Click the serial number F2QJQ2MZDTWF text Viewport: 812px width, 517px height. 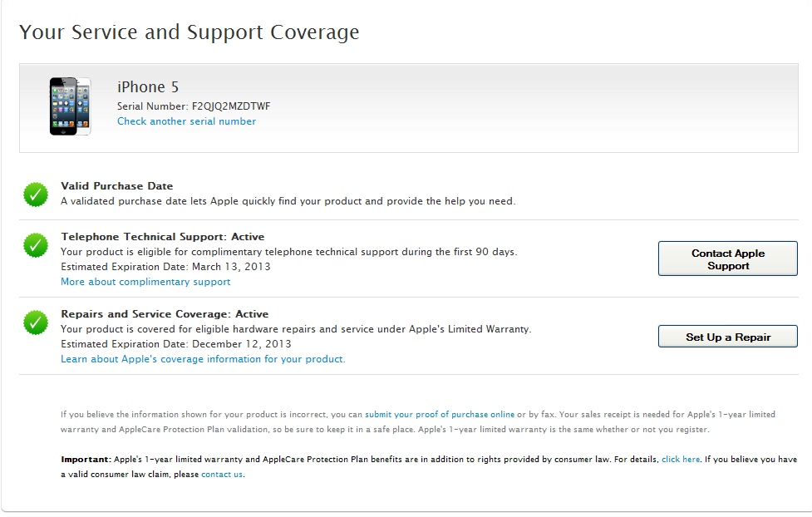[x=231, y=106]
